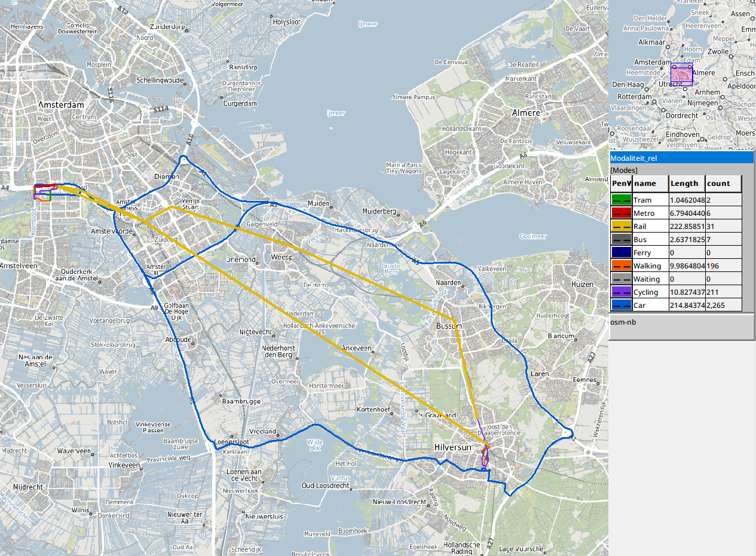This screenshot has width=756, height=556.
Task: Click the Bus name cell
Action: point(650,240)
